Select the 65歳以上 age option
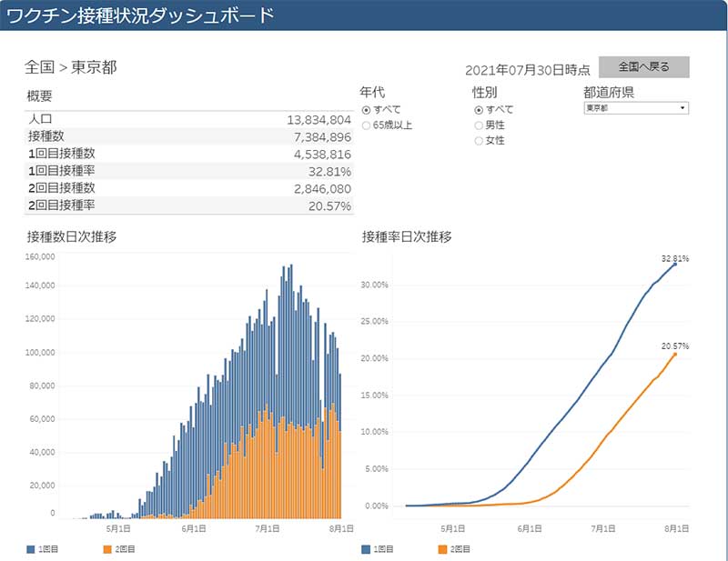This screenshot has width=728, height=561. [x=367, y=125]
